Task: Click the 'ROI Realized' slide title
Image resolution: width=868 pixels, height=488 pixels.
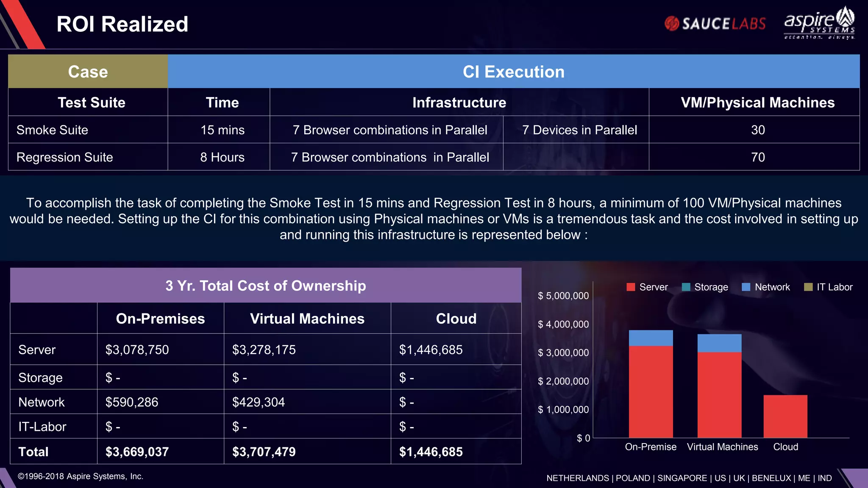Action: [122, 24]
